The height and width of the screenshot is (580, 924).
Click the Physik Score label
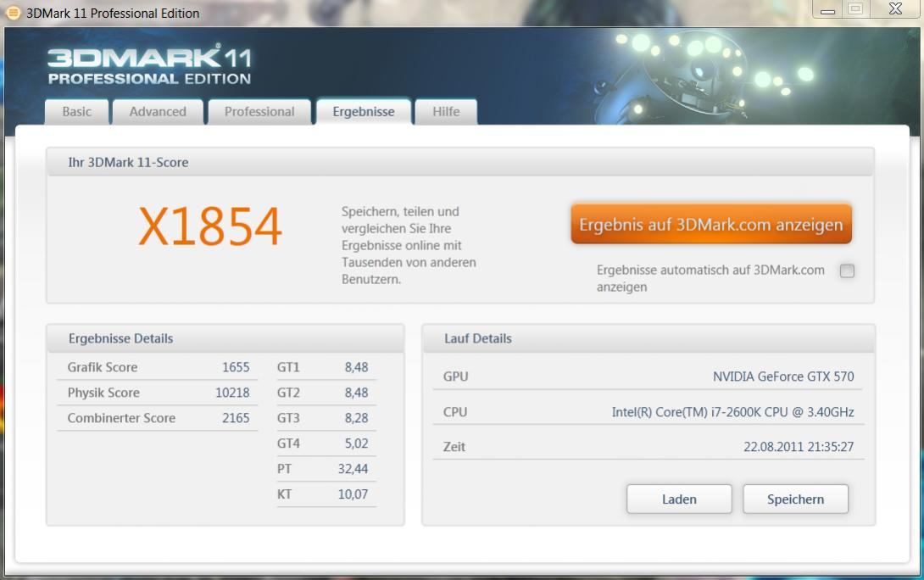[x=103, y=393]
